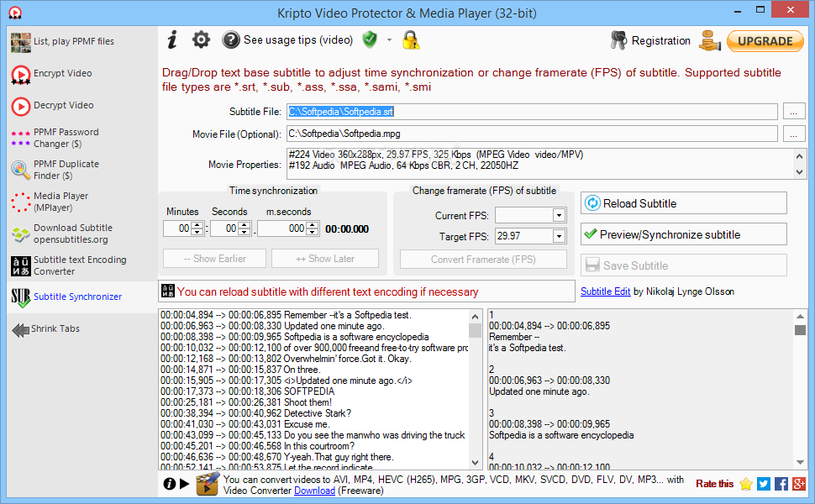Click Preview/Synchronize subtitle button

(683, 234)
